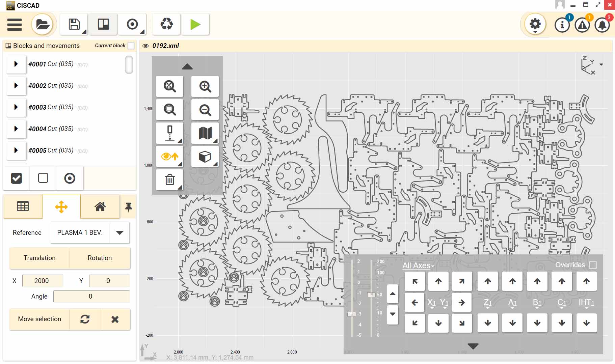Click the open folder icon
This screenshot has height=364, width=615.
tap(43, 24)
